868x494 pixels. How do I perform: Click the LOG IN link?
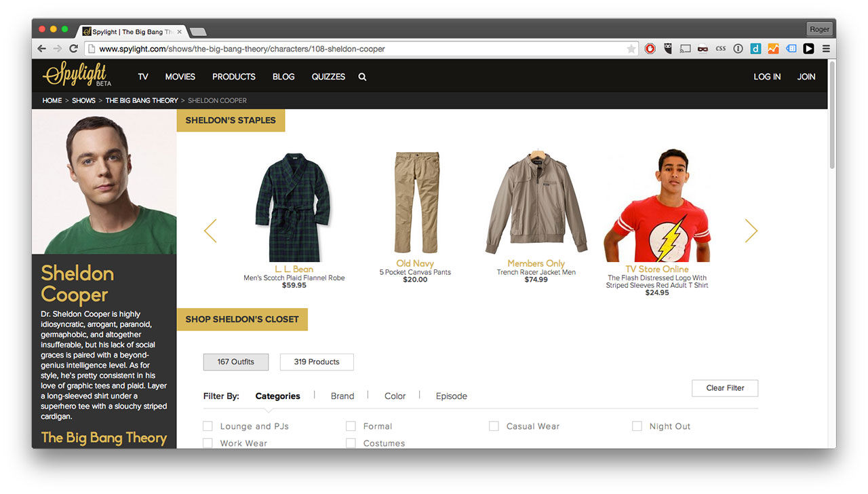tap(767, 77)
